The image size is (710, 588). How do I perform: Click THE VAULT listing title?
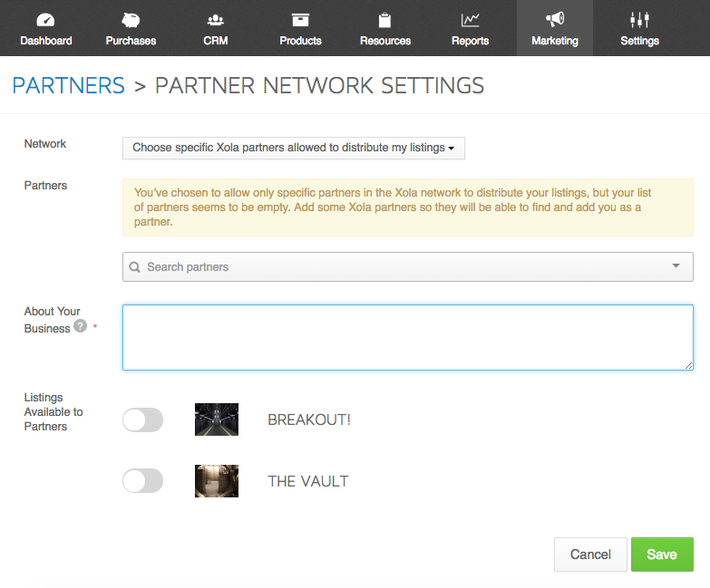[x=308, y=481]
